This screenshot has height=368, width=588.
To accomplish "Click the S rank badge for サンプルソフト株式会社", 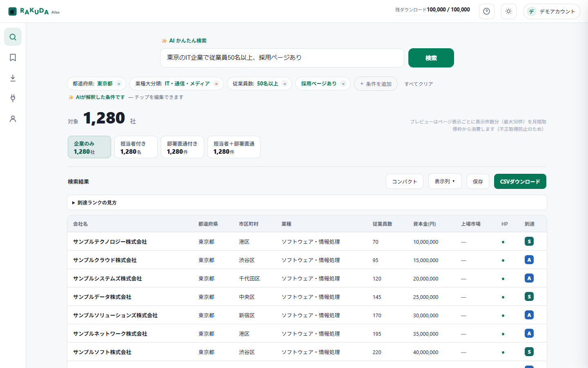I will (529, 352).
